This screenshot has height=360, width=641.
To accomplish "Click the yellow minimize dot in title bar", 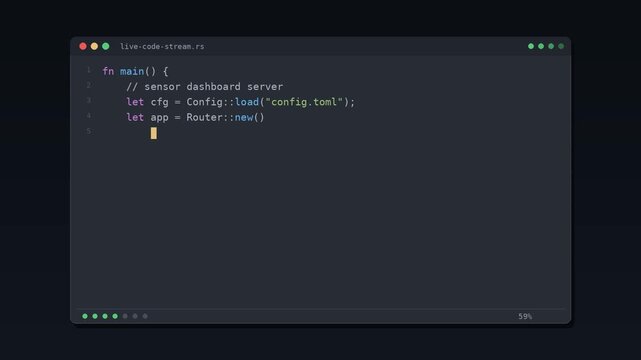I will [94, 46].
